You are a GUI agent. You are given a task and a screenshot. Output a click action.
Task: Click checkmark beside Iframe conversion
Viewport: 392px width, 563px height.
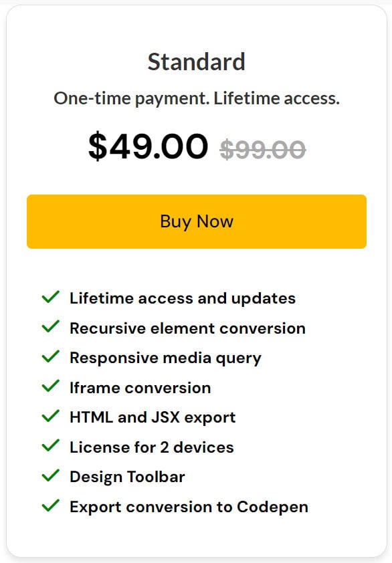point(51,386)
